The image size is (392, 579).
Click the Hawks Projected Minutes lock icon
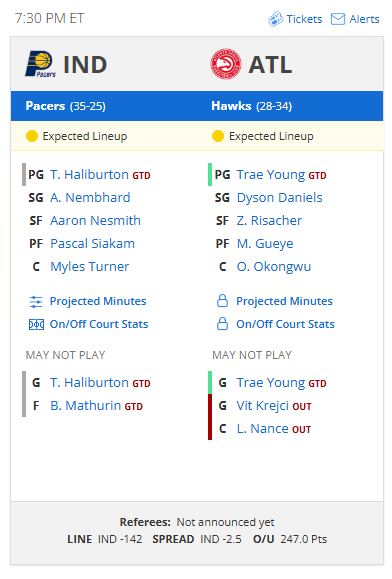(x=222, y=301)
